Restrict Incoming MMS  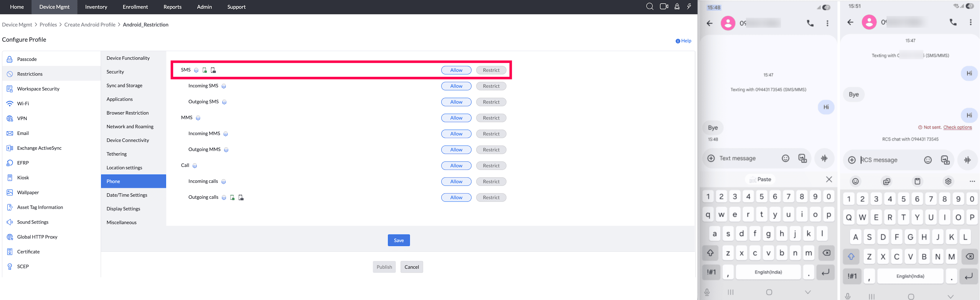click(x=491, y=134)
